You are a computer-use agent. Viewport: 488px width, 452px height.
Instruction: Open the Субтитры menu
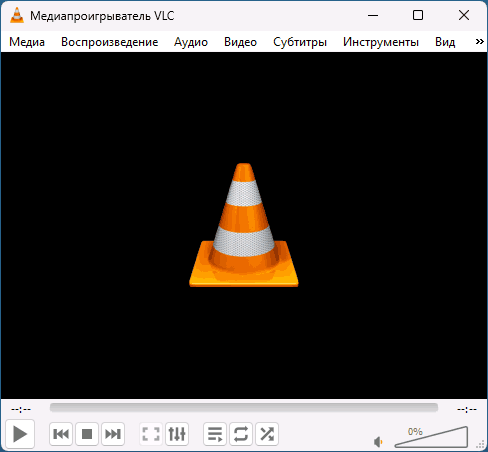click(300, 42)
